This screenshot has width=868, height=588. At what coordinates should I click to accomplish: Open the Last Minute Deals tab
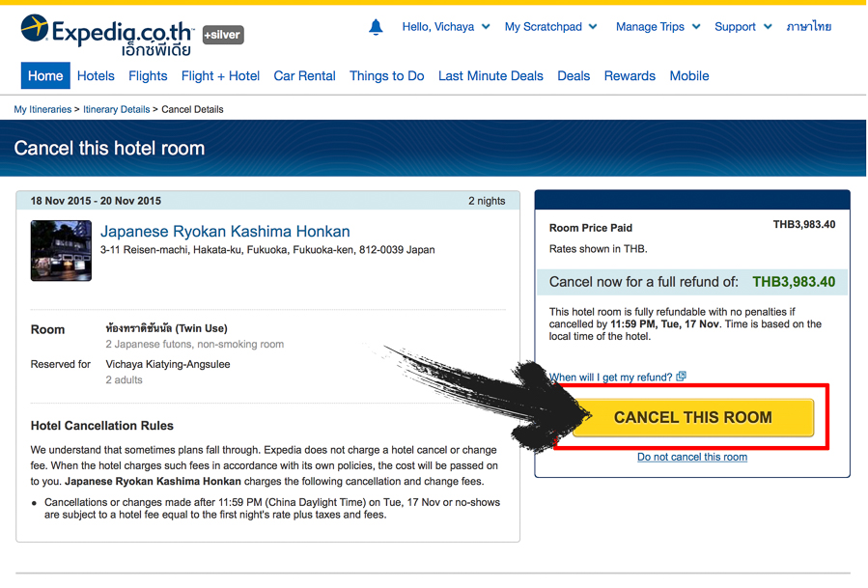[490, 76]
